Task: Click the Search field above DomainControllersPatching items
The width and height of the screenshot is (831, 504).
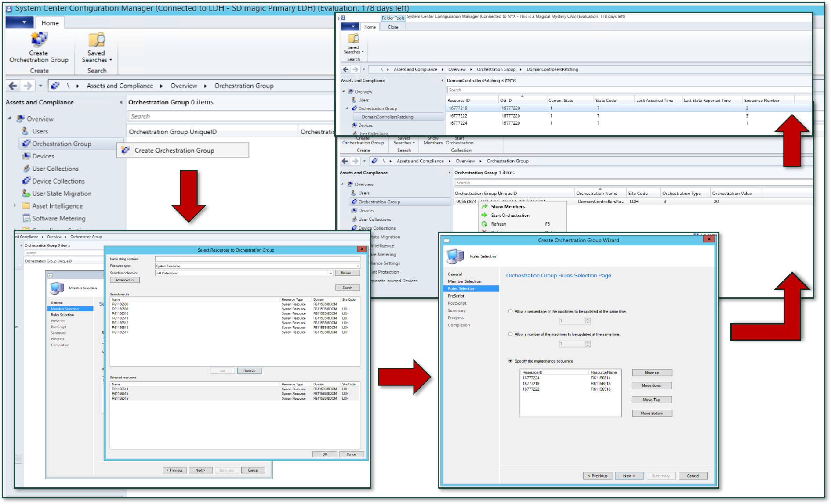Action: pos(527,90)
